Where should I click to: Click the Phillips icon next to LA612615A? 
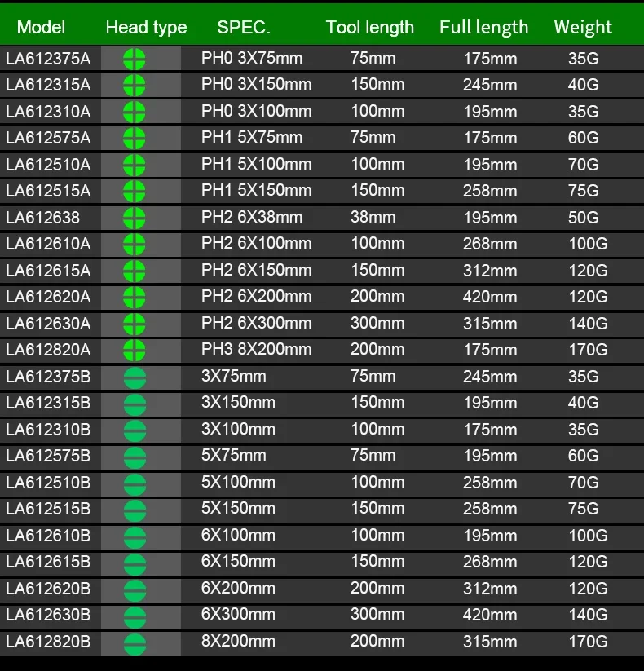click(x=135, y=271)
